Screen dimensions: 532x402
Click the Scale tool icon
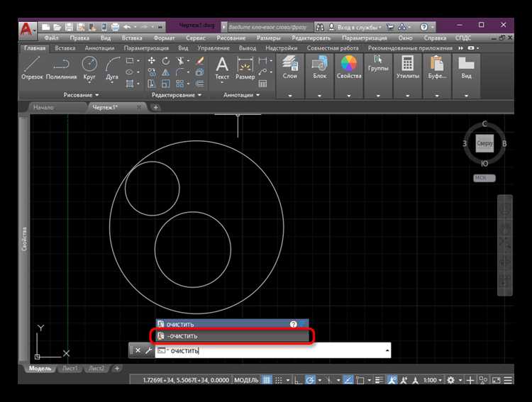(165, 84)
